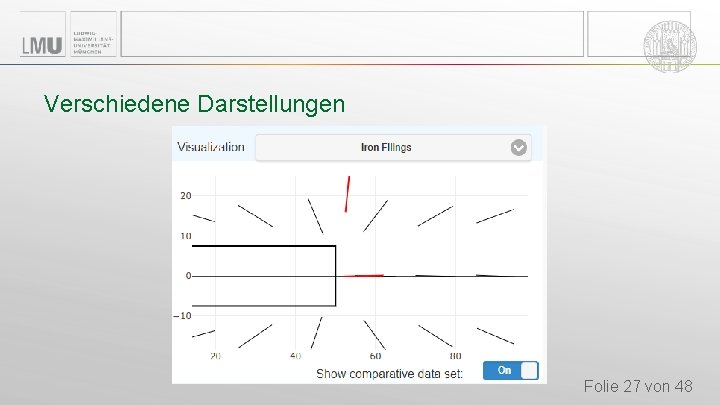720x405 pixels.
Task: Click the y-axis label −10
Action: [x=182, y=316]
